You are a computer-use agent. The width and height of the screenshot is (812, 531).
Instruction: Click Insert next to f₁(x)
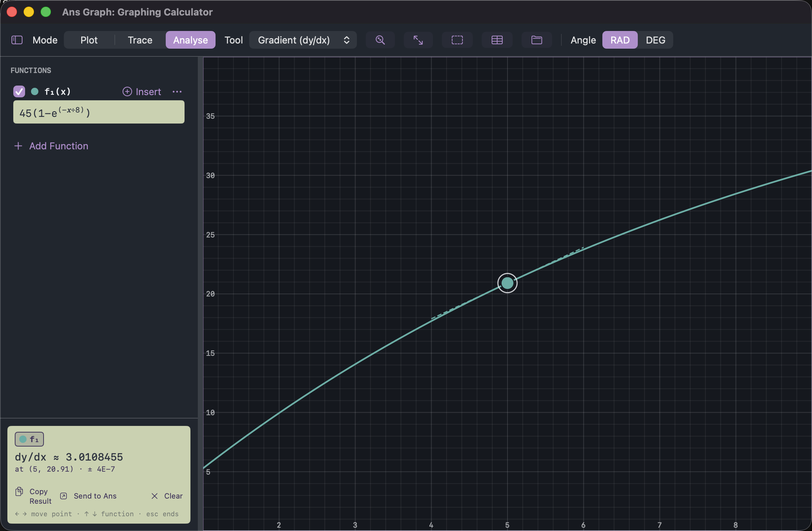(142, 91)
